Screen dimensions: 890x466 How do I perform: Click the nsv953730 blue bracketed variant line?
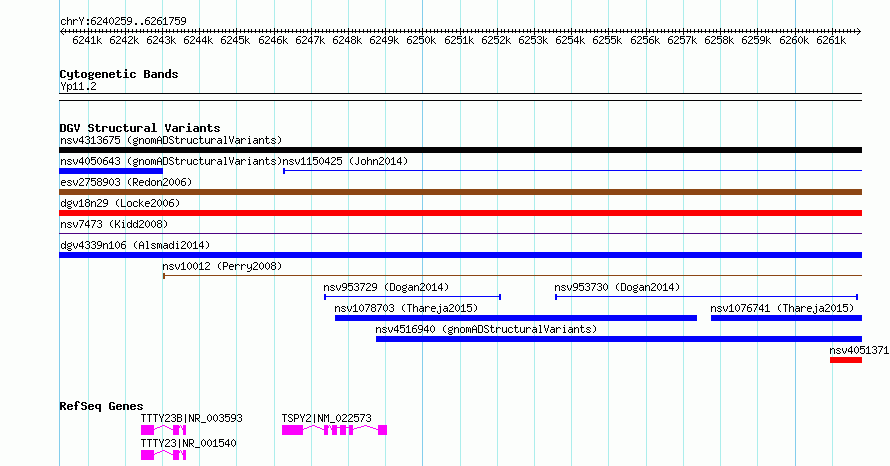pyautogui.click(x=706, y=297)
